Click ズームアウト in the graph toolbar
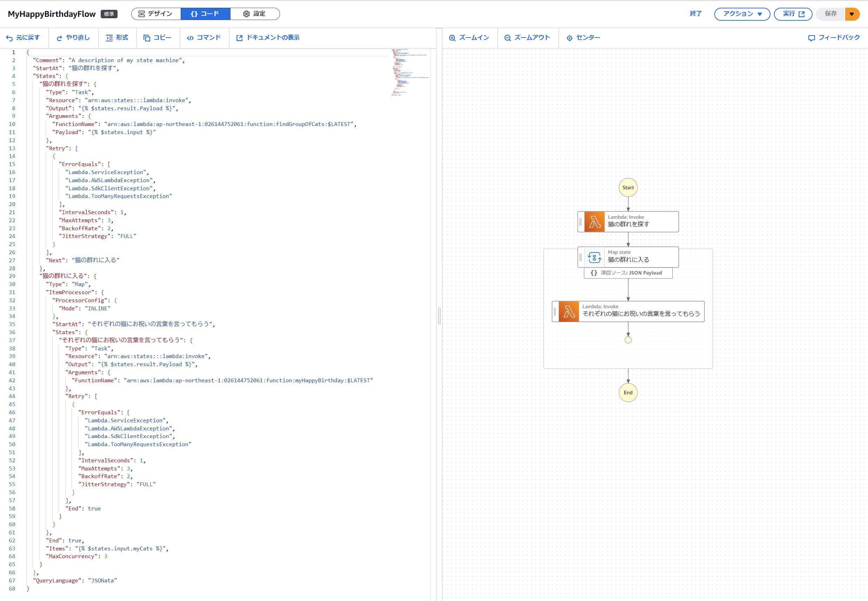This screenshot has height=601, width=868. pyautogui.click(x=527, y=38)
